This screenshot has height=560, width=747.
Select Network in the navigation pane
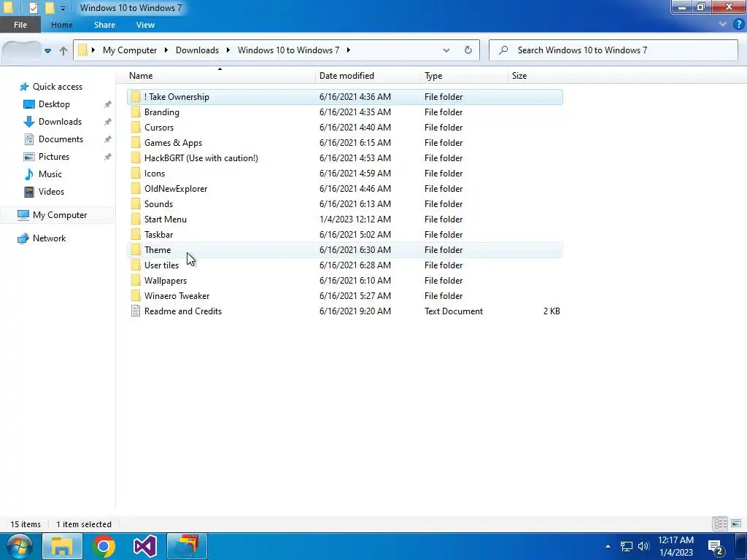49,238
